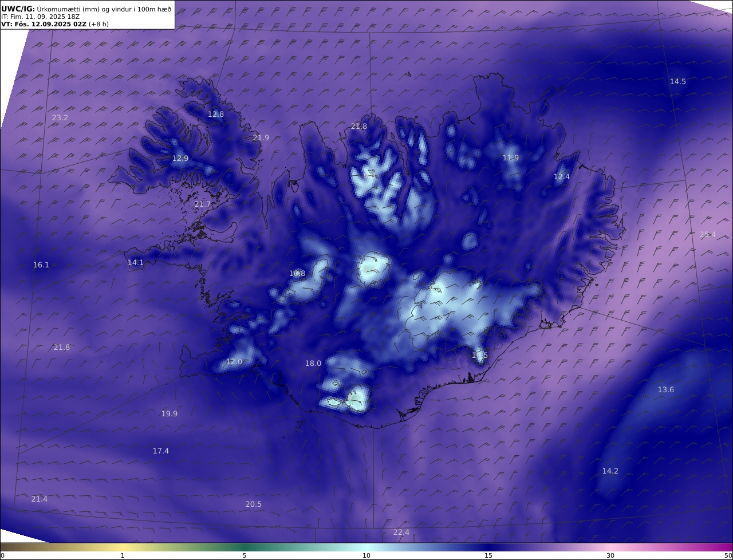The image size is (733, 560).
Task: Click the 21.9 value label
Action: coord(261,138)
